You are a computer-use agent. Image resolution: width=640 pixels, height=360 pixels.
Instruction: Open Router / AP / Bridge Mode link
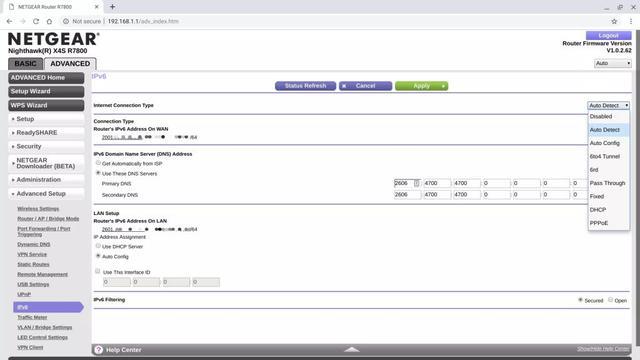pos(48,219)
